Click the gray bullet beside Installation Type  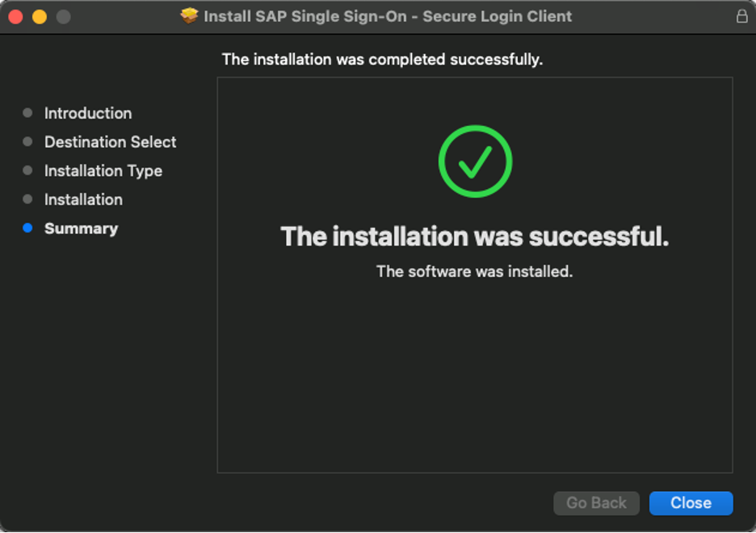coord(27,170)
